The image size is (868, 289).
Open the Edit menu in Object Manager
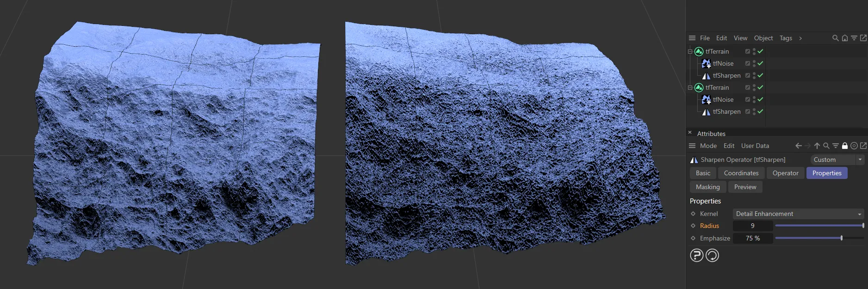[721, 38]
